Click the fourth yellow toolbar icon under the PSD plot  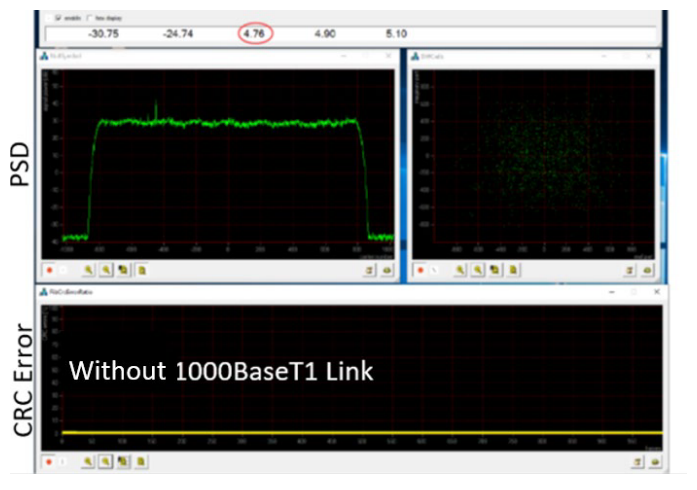click(142, 269)
